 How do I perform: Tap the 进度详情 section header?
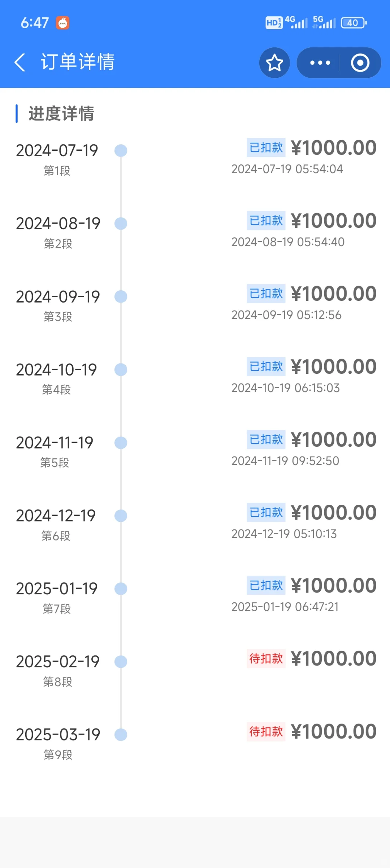click(x=61, y=114)
